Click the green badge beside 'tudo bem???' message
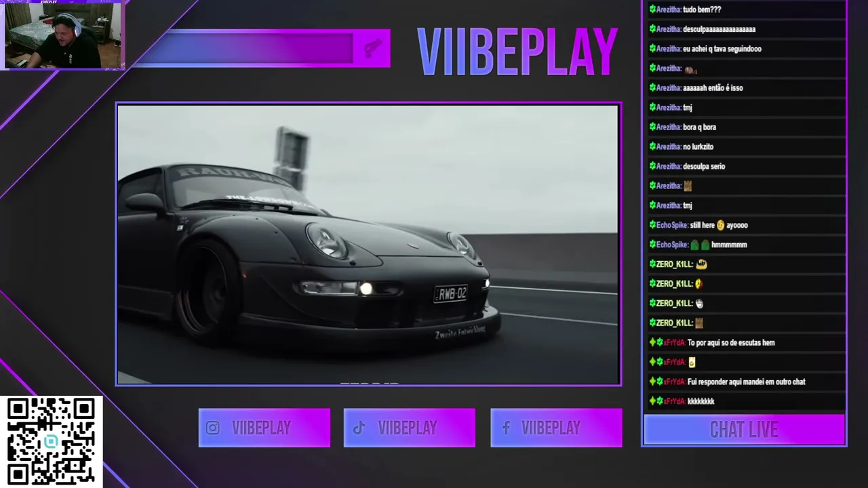Image resolution: width=868 pixels, height=488 pixels. coord(652,9)
